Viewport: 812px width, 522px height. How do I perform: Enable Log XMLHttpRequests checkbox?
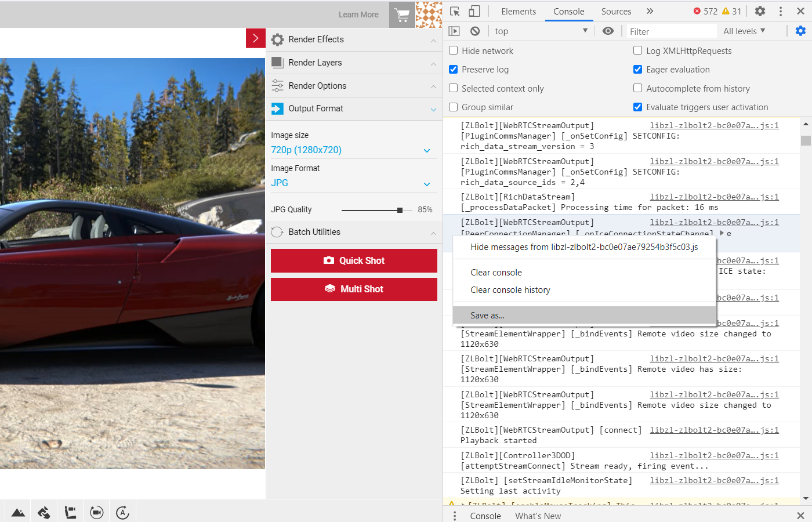pyautogui.click(x=638, y=50)
